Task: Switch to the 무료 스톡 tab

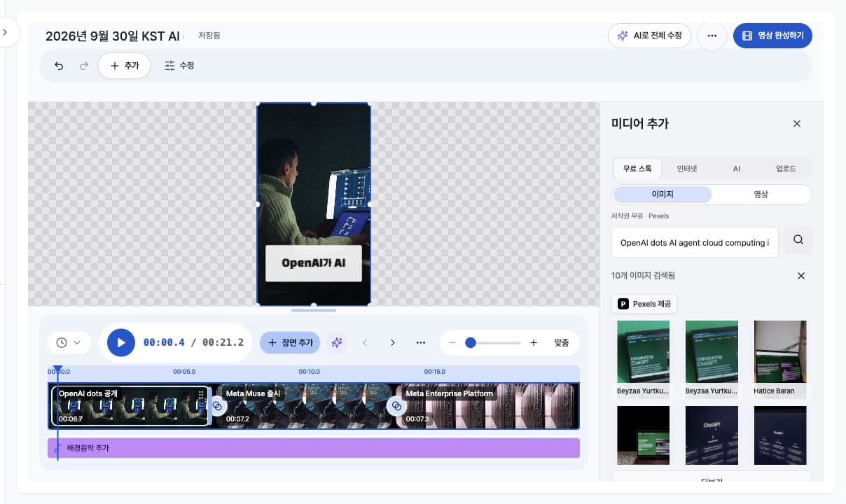Action: (637, 169)
